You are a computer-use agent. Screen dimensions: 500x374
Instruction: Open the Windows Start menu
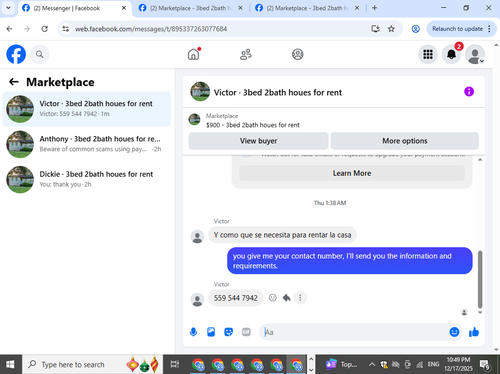(x=10, y=364)
